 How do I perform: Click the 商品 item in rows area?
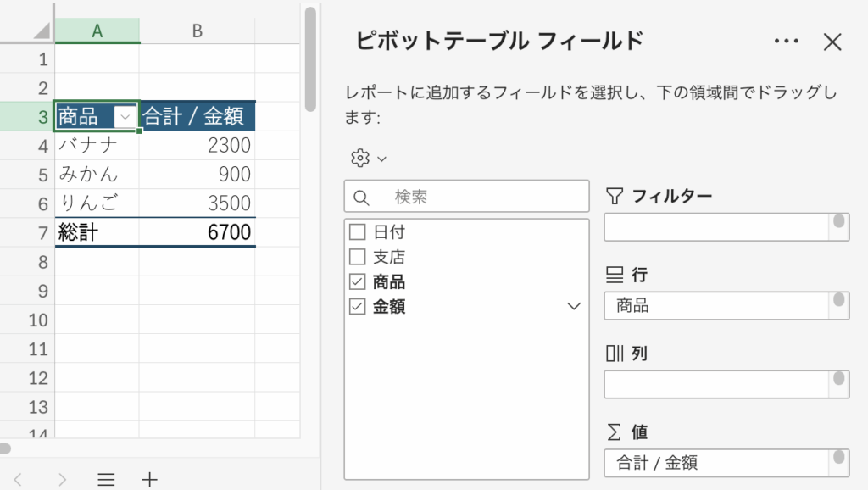click(716, 306)
